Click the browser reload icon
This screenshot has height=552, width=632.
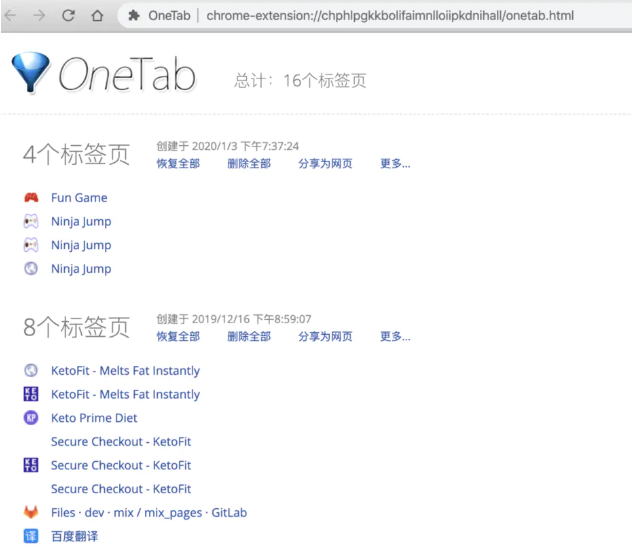click(x=68, y=16)
